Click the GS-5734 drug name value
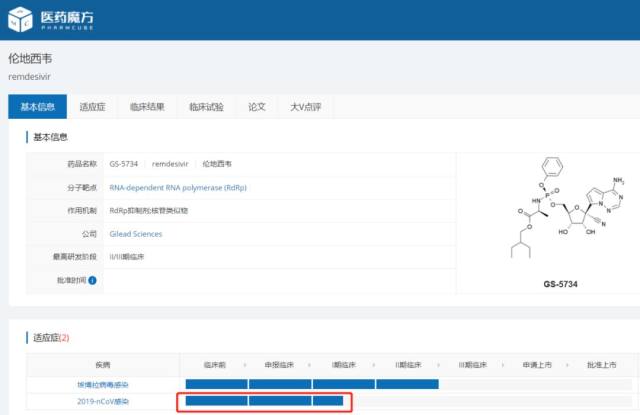 point(124,164)
